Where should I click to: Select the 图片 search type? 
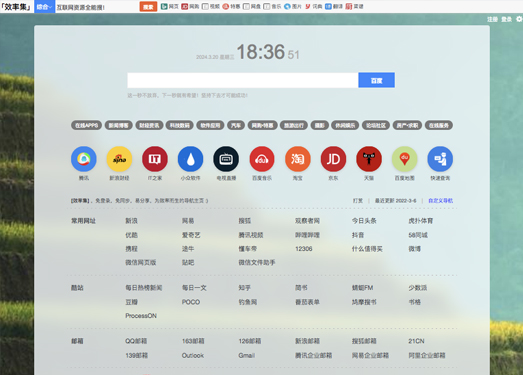[x=293, y=6]
